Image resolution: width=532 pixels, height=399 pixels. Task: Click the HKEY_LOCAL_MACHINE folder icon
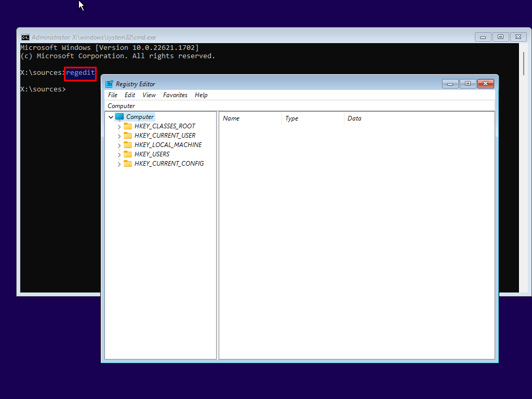[x=128, y=145]
